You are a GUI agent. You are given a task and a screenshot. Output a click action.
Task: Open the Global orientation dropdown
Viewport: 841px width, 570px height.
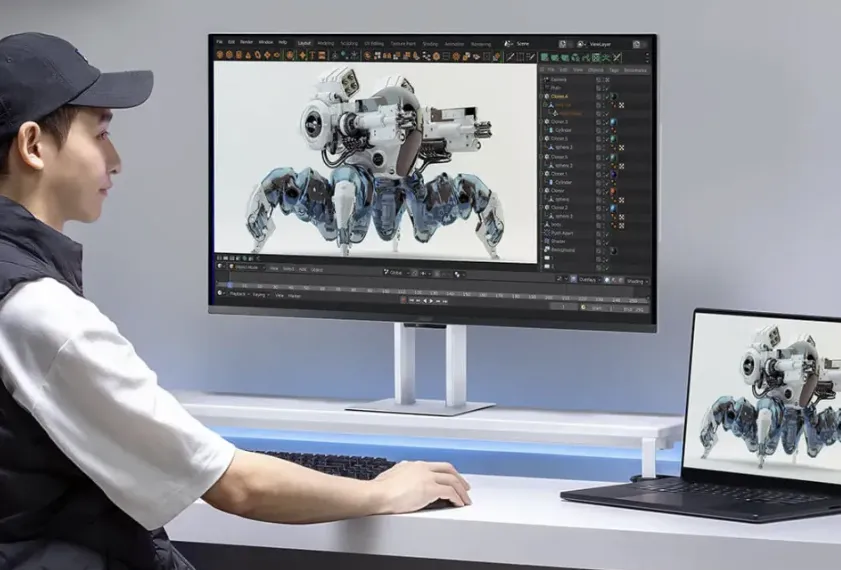tap(393, 271)
